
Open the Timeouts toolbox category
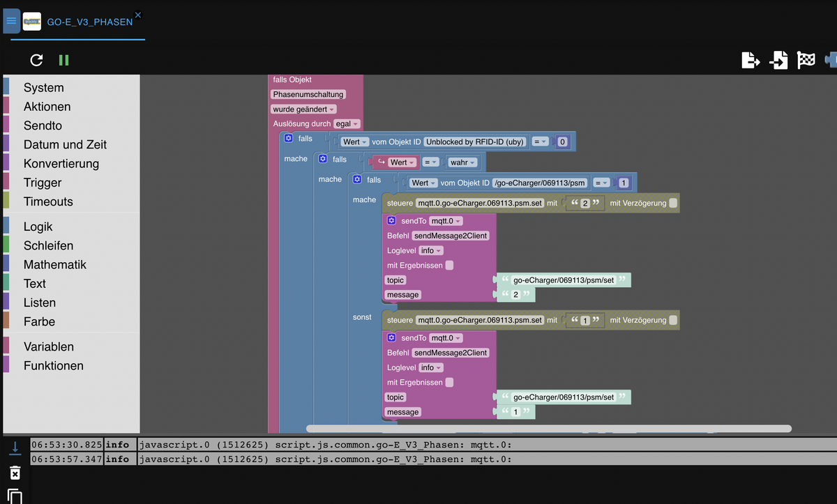(x=48, y=201)
